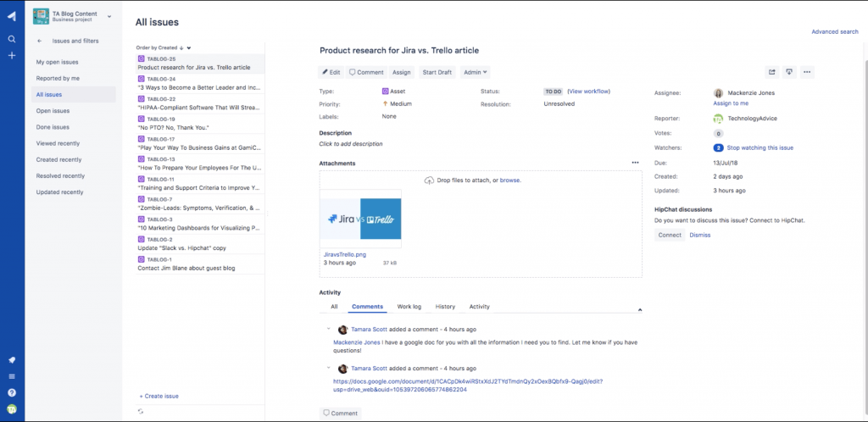Click the View workflow link
Screen dimensions: 868x422
(x=589, y=92)
